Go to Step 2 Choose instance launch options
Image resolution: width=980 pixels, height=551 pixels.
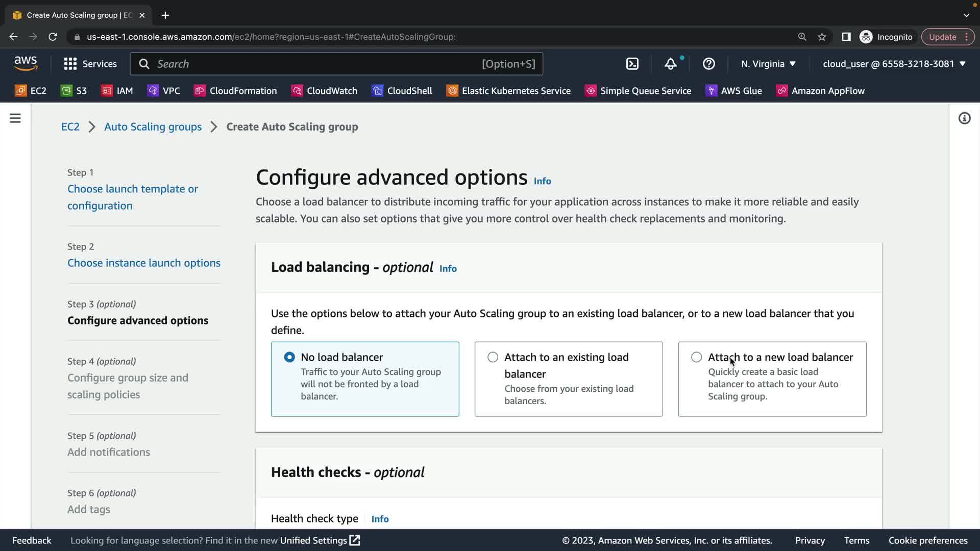pos(144,263)
